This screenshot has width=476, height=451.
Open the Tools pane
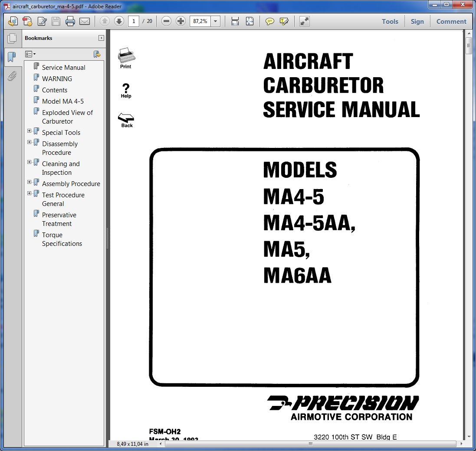pyautogui.click(x=390, y=22)
